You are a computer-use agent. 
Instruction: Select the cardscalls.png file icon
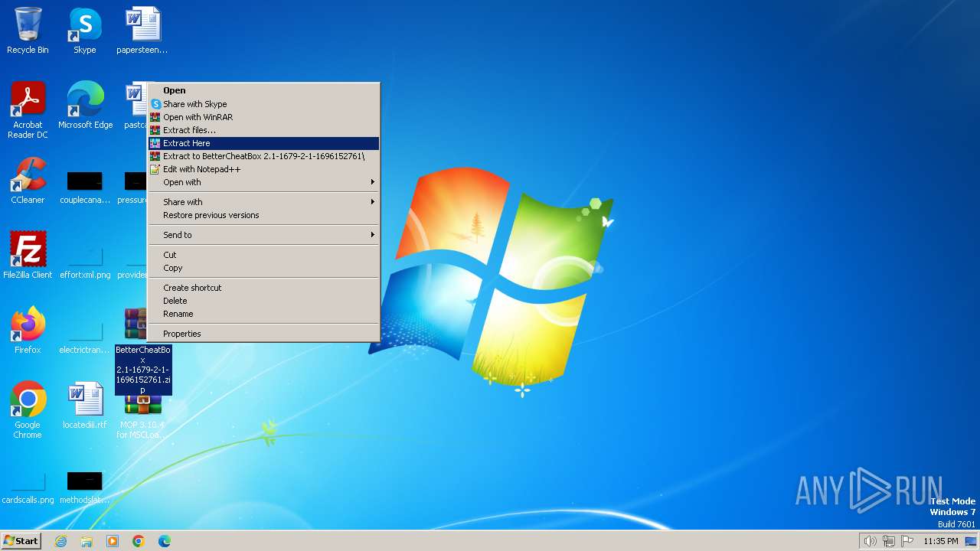pos(28,488)
